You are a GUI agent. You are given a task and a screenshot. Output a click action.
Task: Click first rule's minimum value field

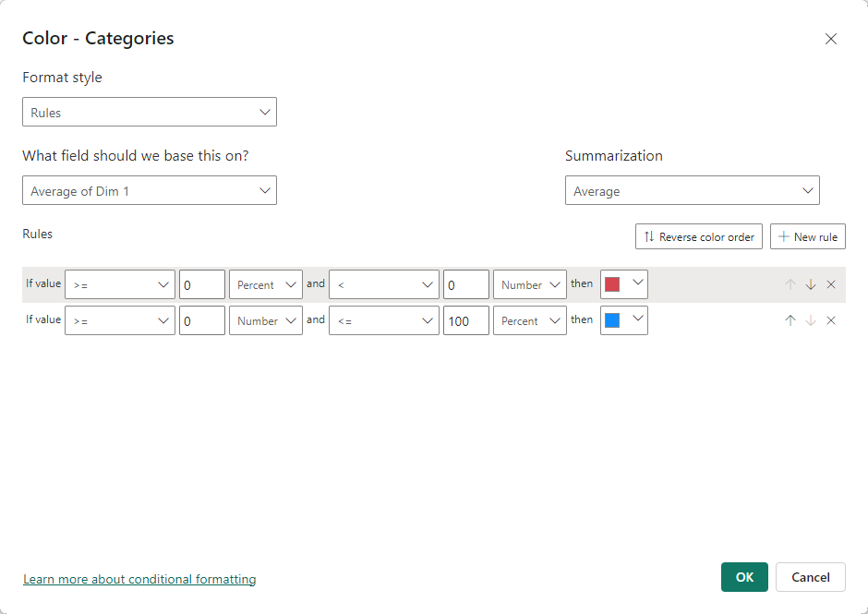coord(202,284)
